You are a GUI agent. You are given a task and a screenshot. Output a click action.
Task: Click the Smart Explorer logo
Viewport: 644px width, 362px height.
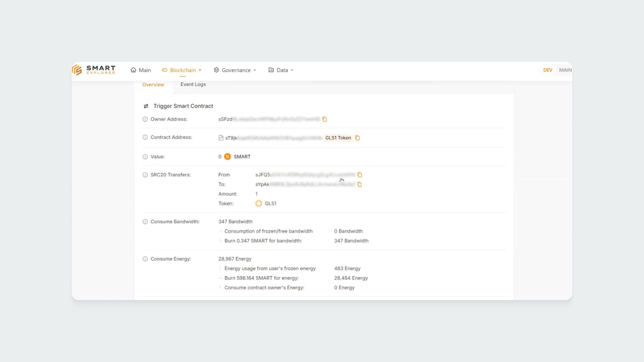coord(94,70)
